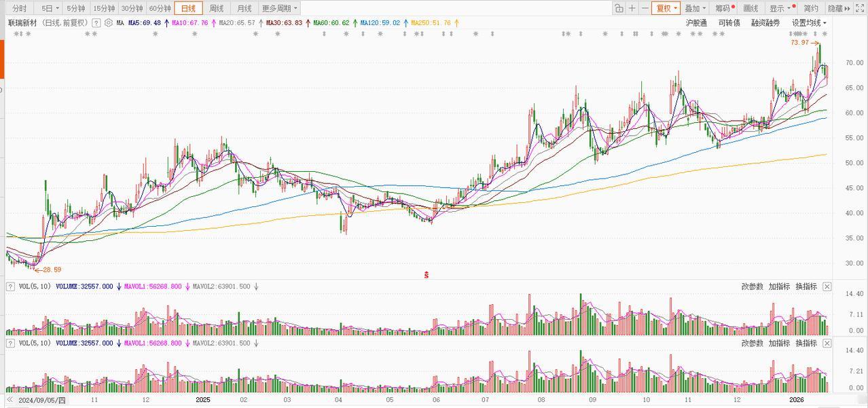Switch to 月线 monthly tab
Viewport: 868px width, 408px height.
244,8
